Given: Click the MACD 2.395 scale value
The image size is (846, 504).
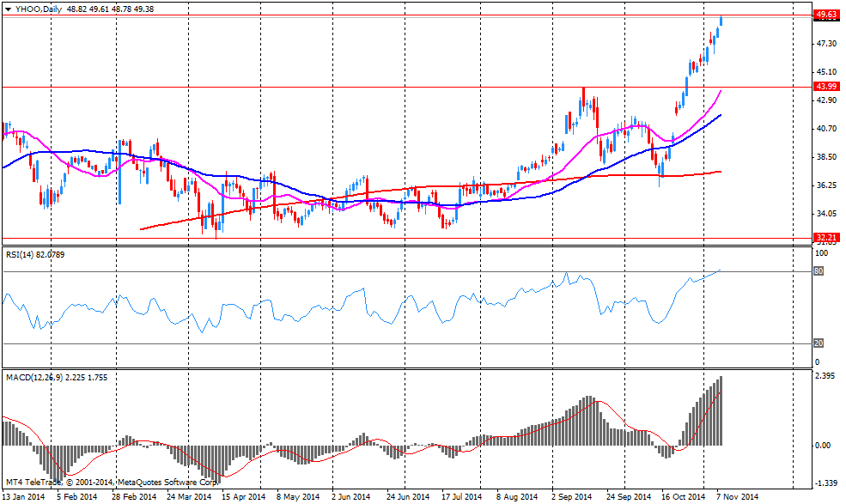Looking at the screenshot, I should pos(825,377).
